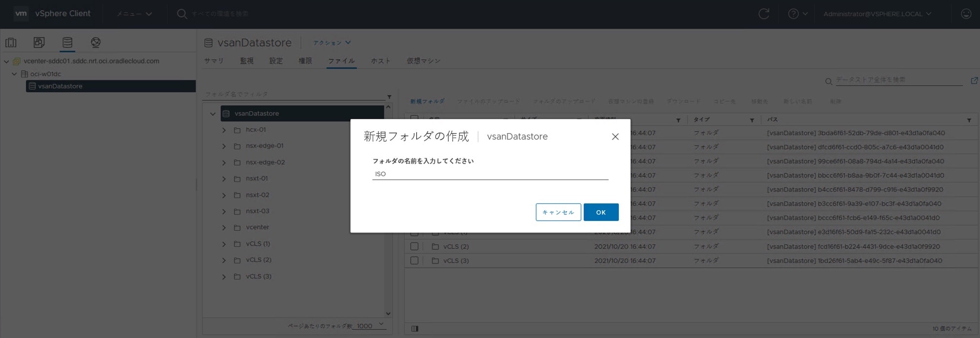This screenshot has width=980, height=338.
Task: Toggle the select-all checkbox in table header
Action: click(x=414, y=119)
